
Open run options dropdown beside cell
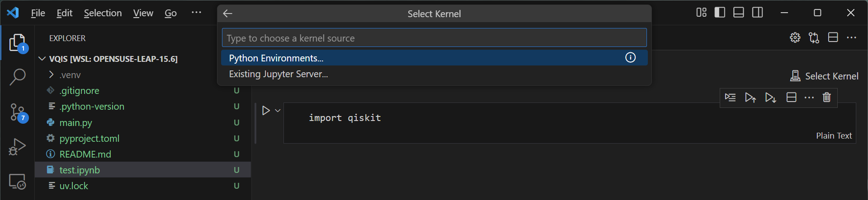278,110
